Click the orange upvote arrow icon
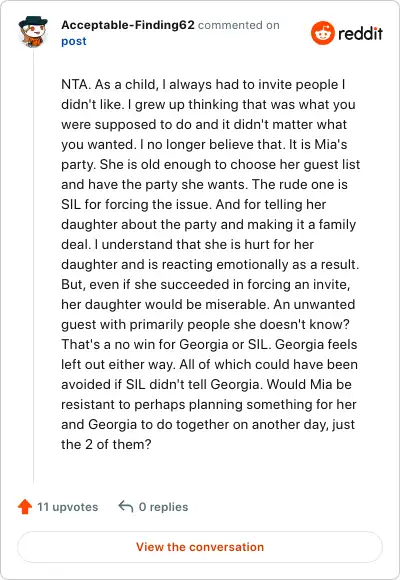400x580 pixels. pyautogui.click(x=25, y=507)
